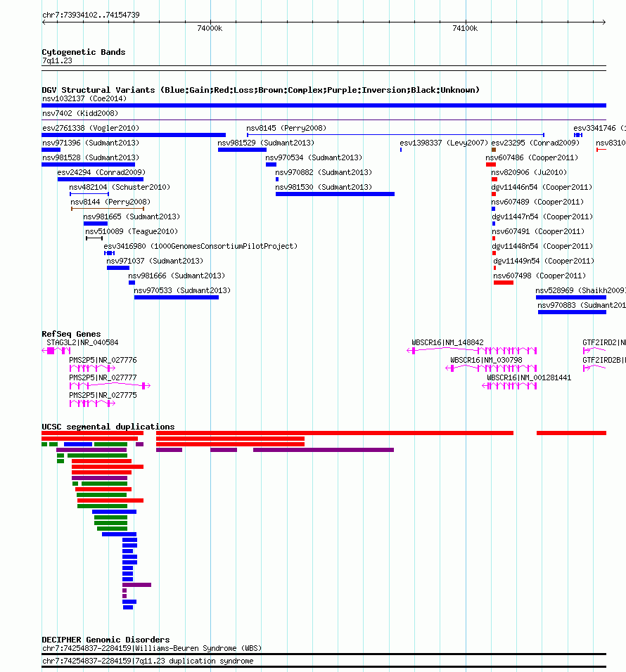Click the Williams-Beuren Syndrome (WBS) entry
This screenshot has width=626, height=672.
click(152, 648)
